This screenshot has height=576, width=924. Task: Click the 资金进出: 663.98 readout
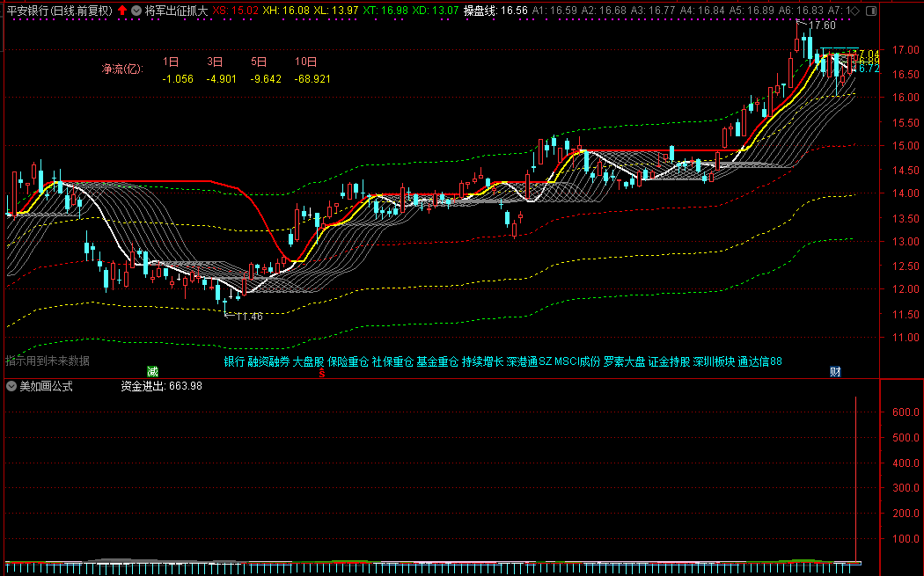pos(161,386)
